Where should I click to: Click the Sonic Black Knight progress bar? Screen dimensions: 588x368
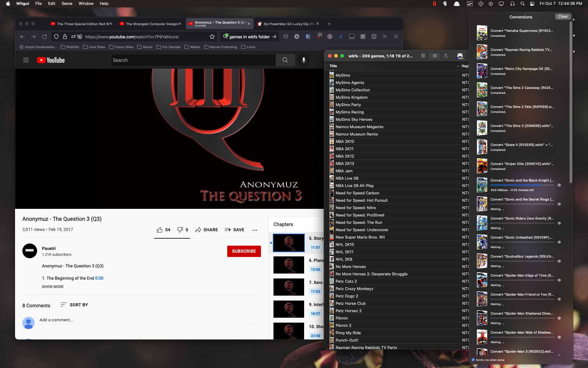click(523, 185)
